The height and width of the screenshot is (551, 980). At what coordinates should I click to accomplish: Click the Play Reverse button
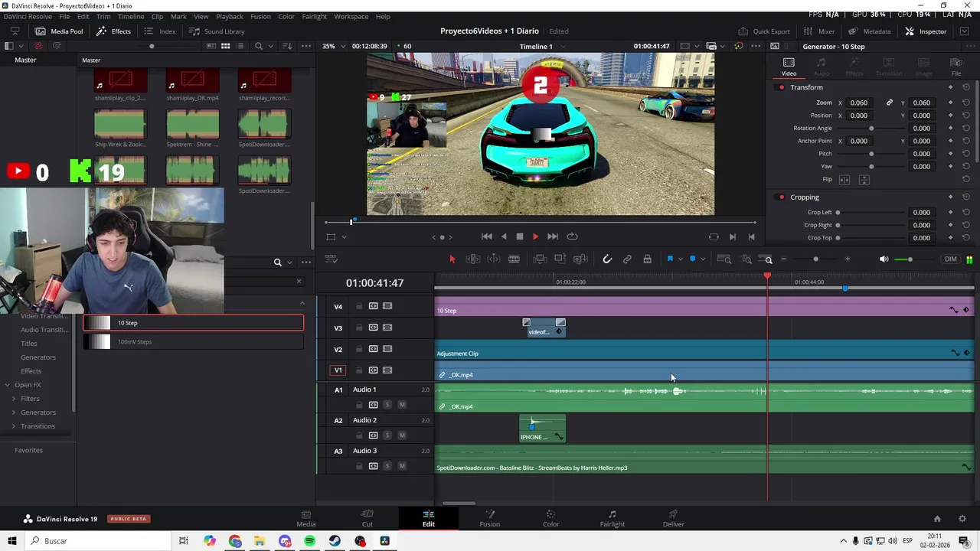click(x=503, y=236)
